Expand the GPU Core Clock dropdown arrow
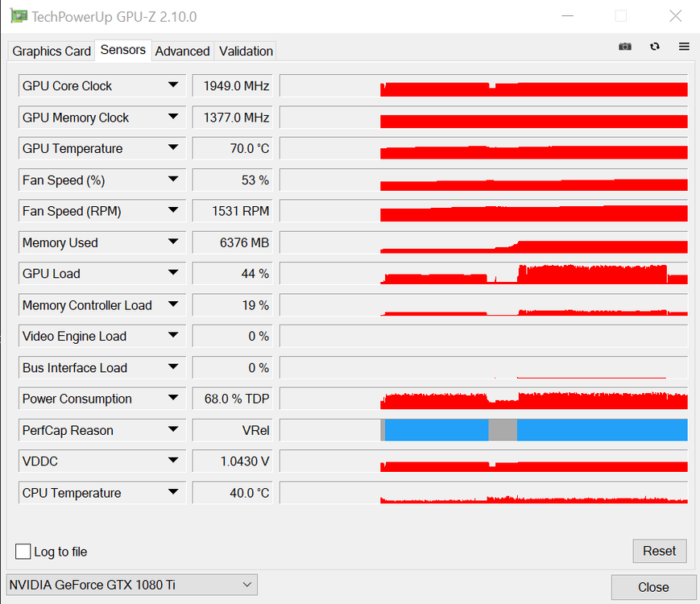This screenshot has height=604, width=700. (x=173, y=85)
